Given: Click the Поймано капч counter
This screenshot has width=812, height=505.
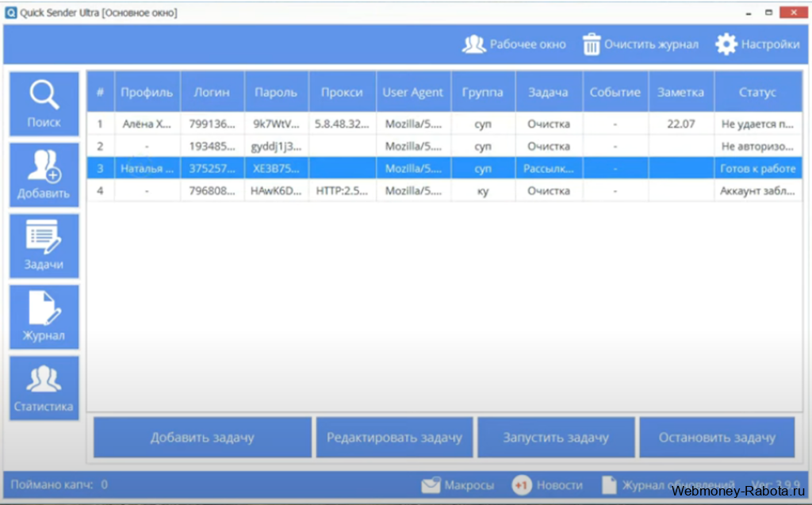Looking at the screenshot, I should [x=59, y=485].
